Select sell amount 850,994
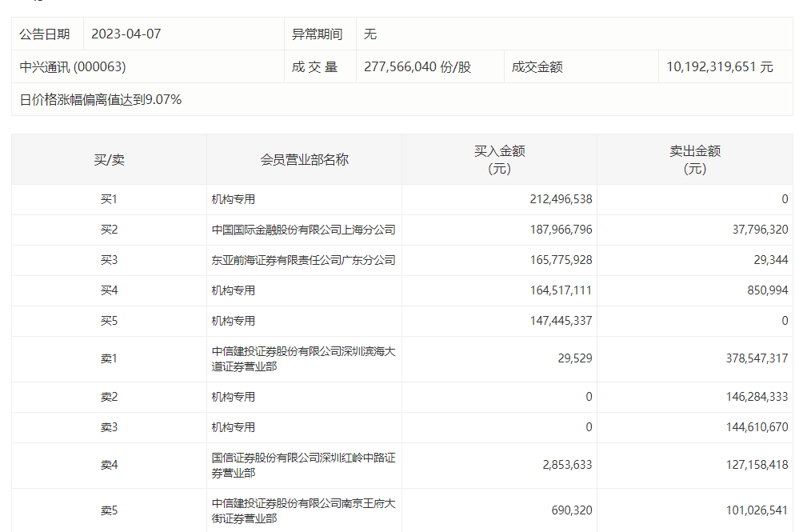 pos(768,290)
